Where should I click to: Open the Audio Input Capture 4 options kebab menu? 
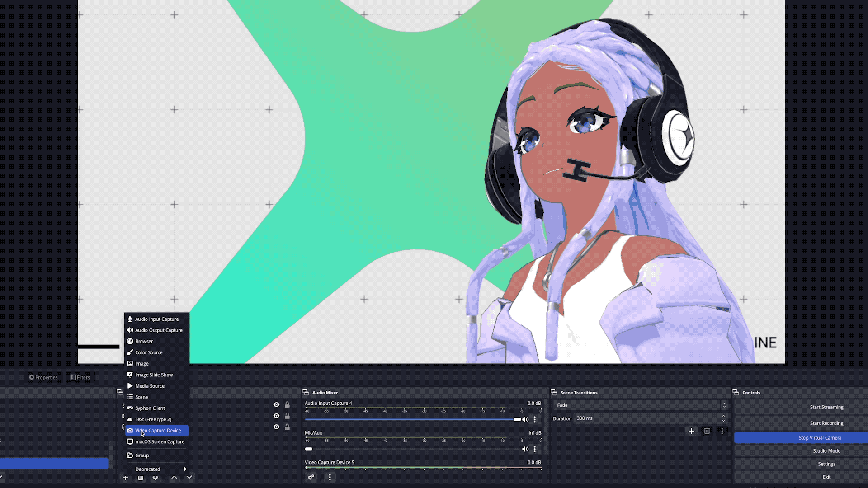coord(535,419)
